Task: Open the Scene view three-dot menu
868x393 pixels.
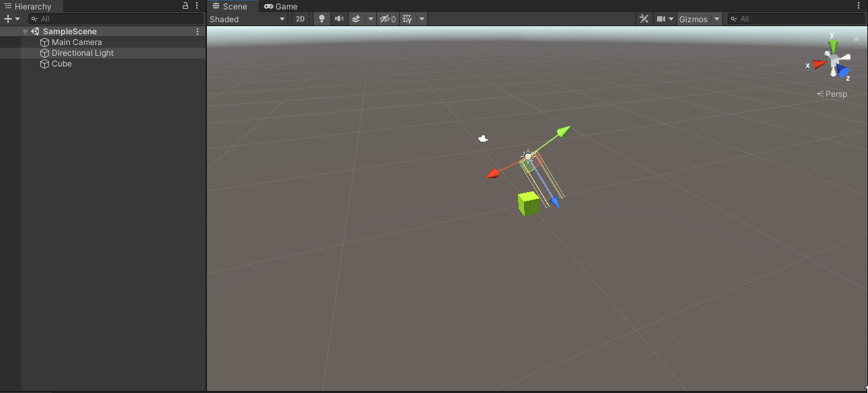Action: [x=859, y=6]
